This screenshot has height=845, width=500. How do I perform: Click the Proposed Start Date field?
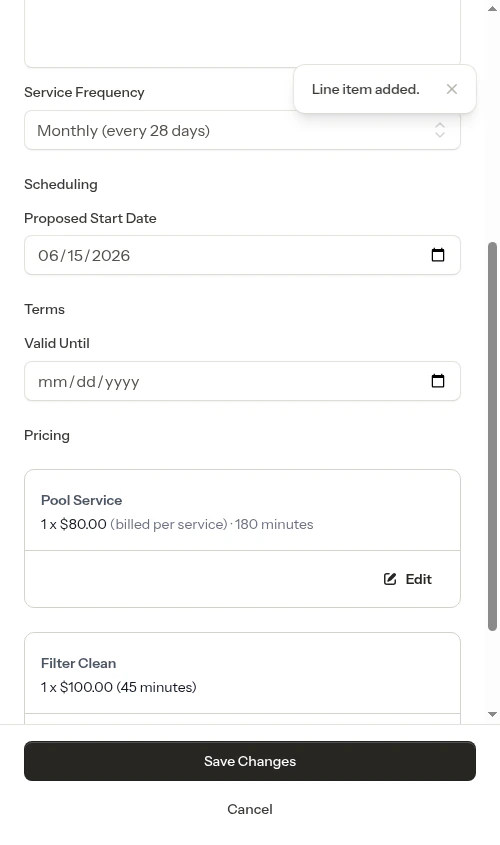point(242,255)
